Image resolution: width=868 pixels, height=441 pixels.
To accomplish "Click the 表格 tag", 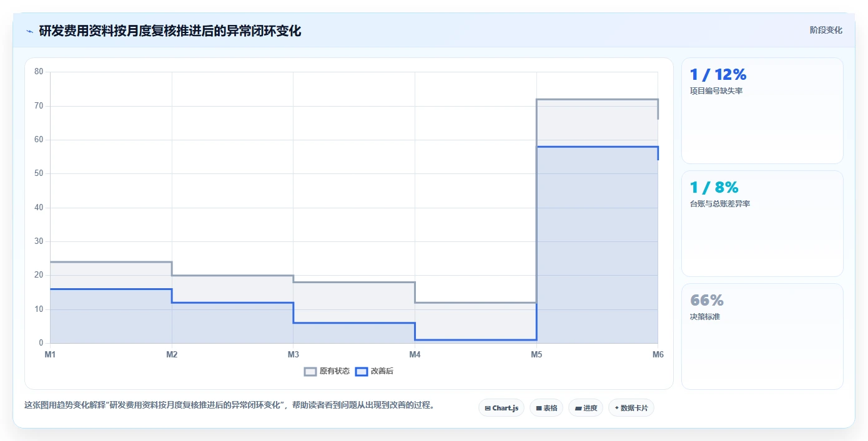I will click(x=546, y=408).
